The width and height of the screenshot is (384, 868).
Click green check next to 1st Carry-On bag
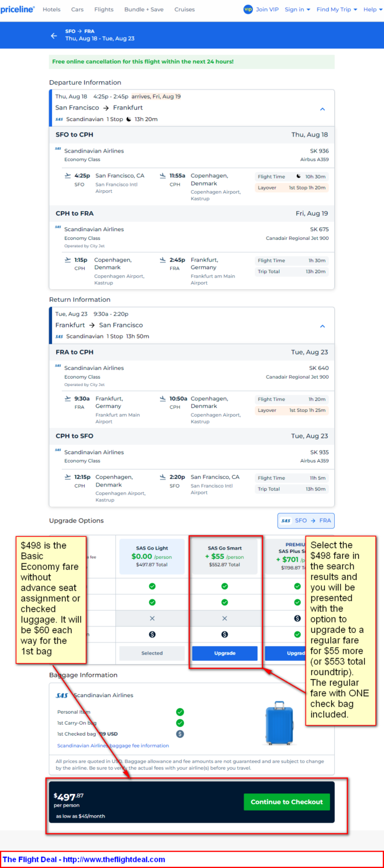click(x=180, y=723)
